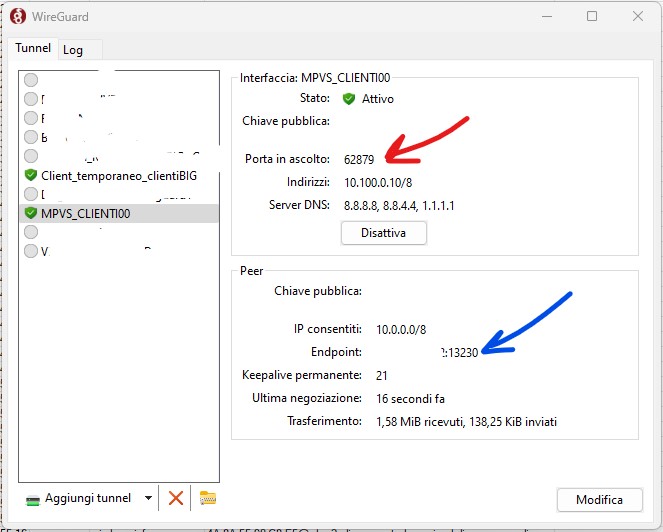Click the transfer stats 1,58 MiB ricevuti

coord(419,422)
